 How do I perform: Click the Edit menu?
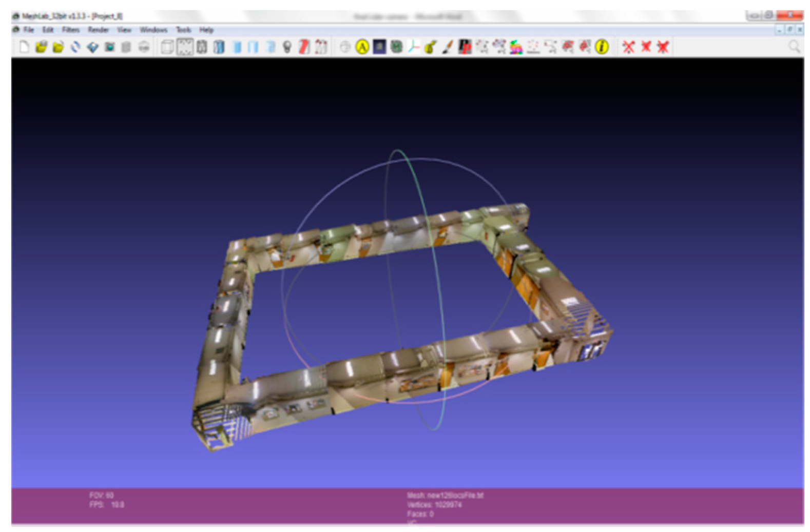(48, 30)
